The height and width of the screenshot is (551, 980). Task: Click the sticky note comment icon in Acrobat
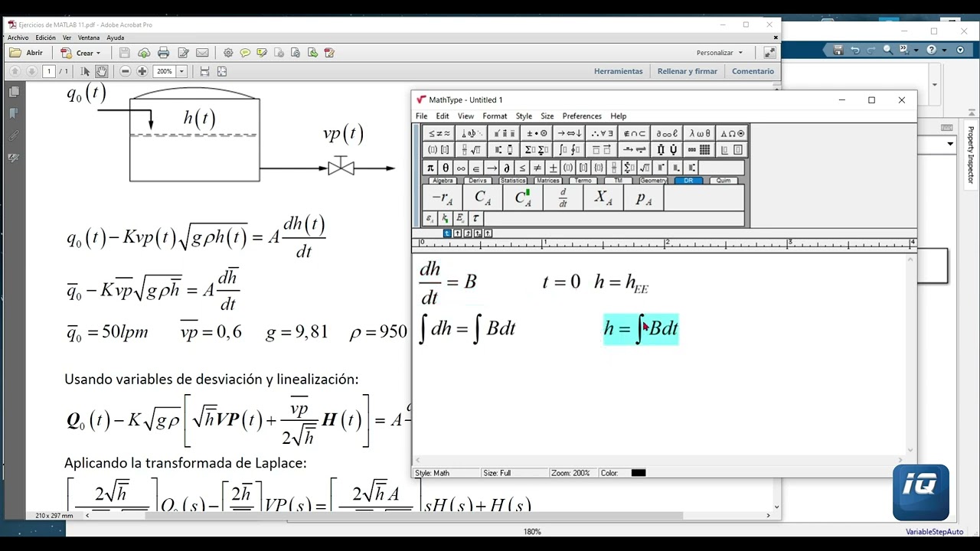245,53
